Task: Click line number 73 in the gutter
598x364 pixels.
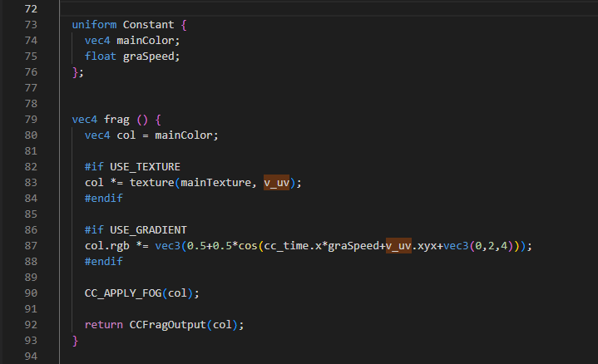Action: point(31,25)
